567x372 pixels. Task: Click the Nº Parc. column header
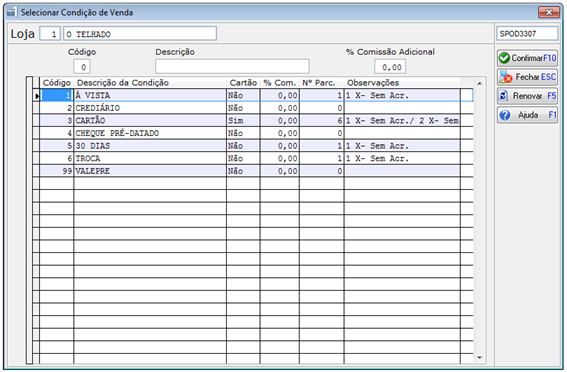(x=321, y=83)
